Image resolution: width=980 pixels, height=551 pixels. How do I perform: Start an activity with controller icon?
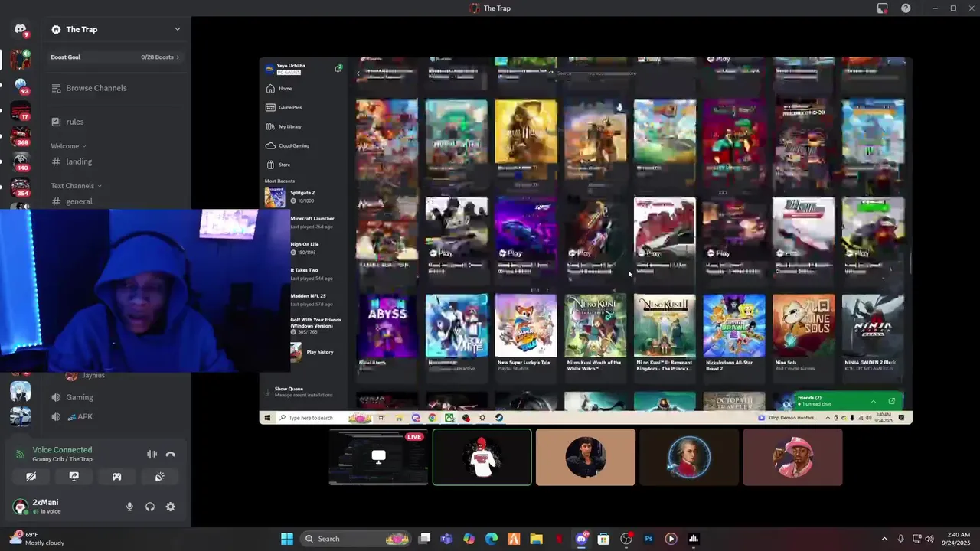click(116, 476)
